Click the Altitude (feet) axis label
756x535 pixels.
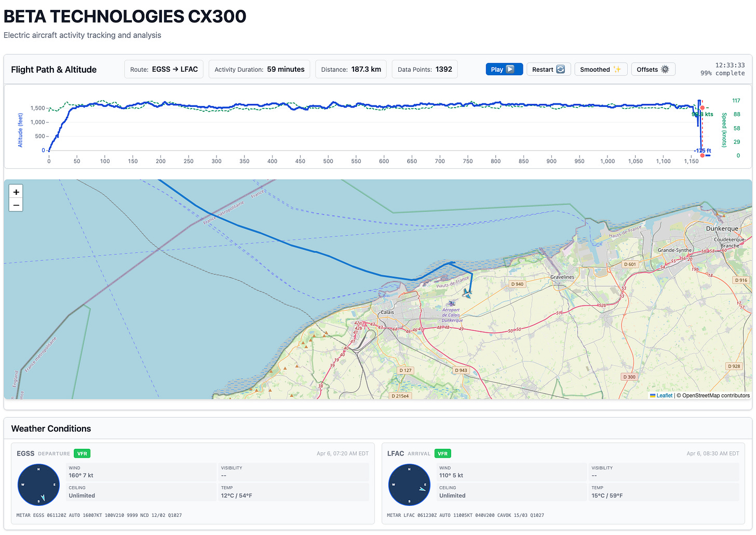click(x=20, y=130)
